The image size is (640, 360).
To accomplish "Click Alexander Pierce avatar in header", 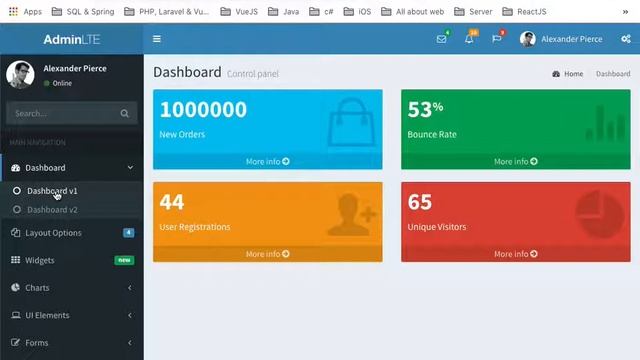I will tap(528, 39).
